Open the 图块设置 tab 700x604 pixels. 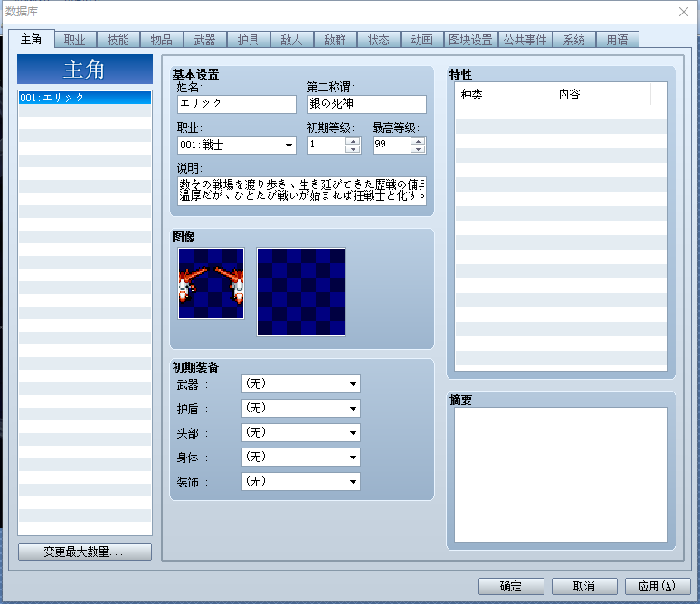tap(470, 40)
